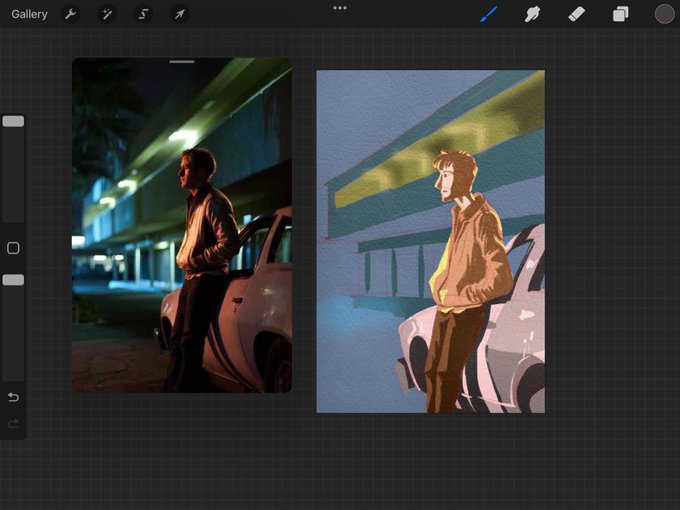
Task: Undo the last action
Action: pyautogui.click(x=13, y=397)
